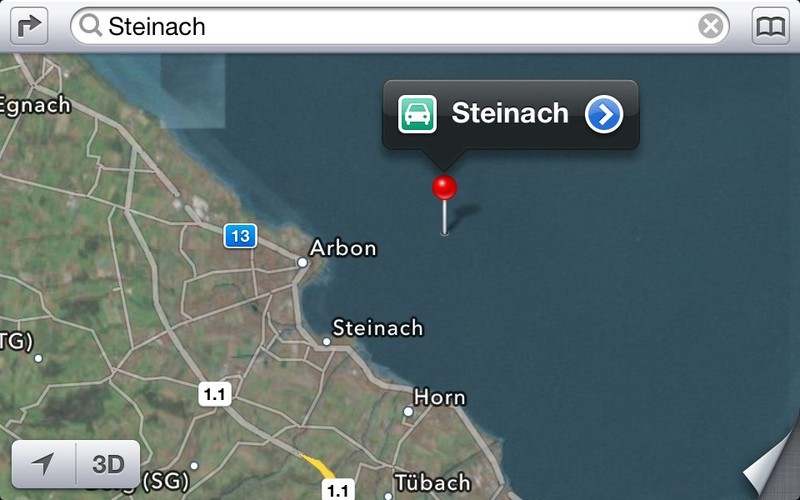
Task: Open Steinach details with blue chevron
Action: point(604,114)
